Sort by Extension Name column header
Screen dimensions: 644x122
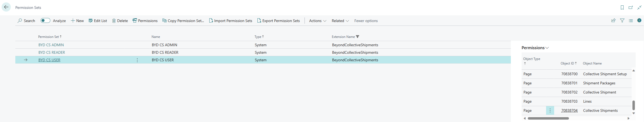tap(343, 37)
